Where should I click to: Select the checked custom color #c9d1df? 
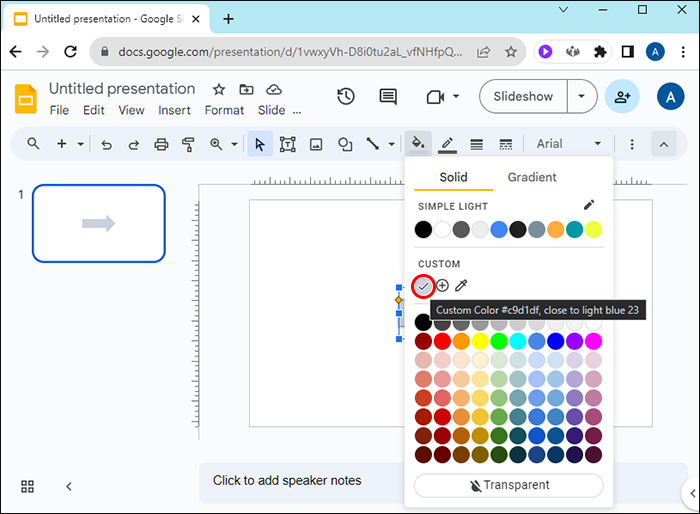tap(423, 286)
